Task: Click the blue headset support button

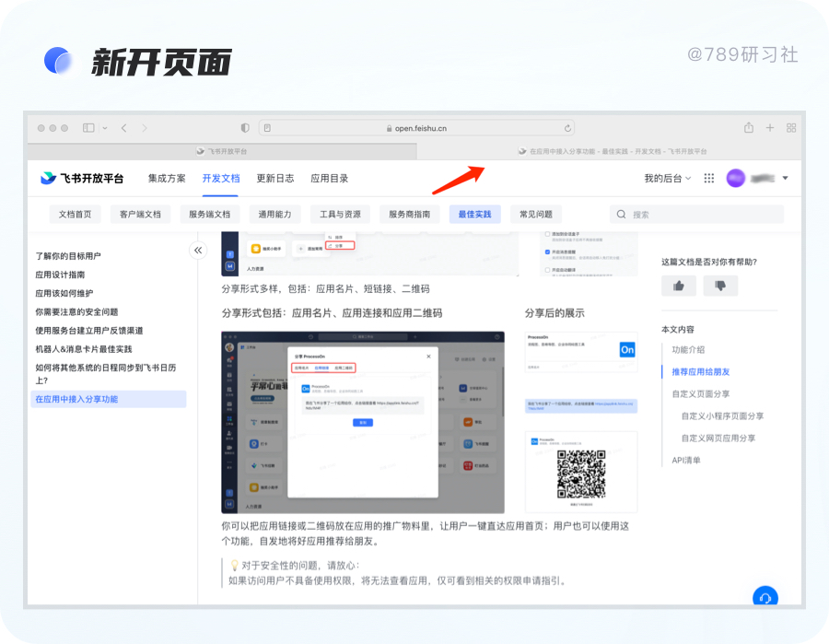Action: (x=765, y=597)
